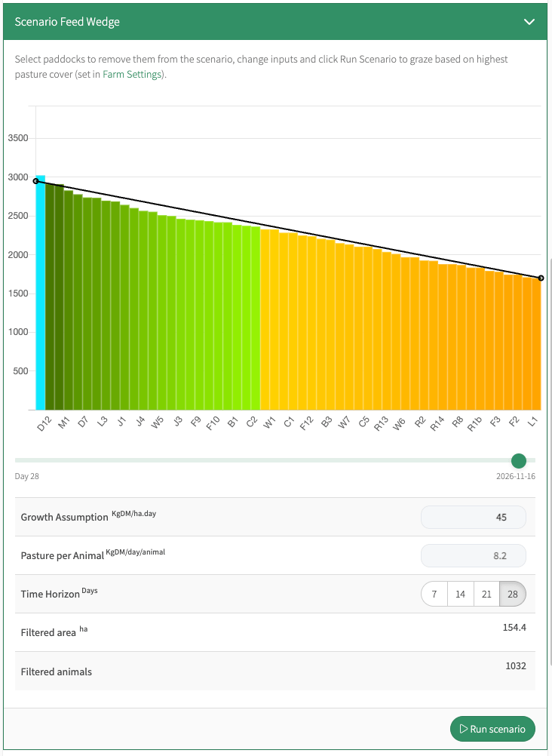Set time horizon to 28 days
Viewport: 552px width, 756px height.
click(x=513, y=594)
